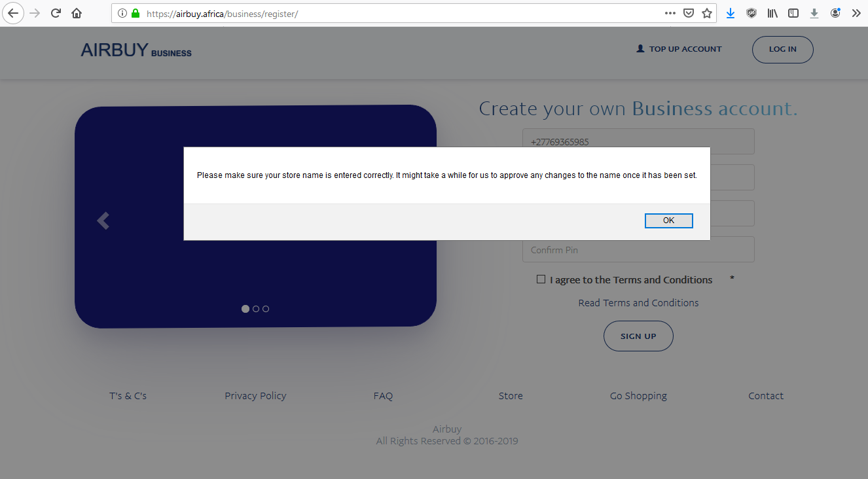
Task: Click the SIGN UP button
Action: [x=638, y=336]
